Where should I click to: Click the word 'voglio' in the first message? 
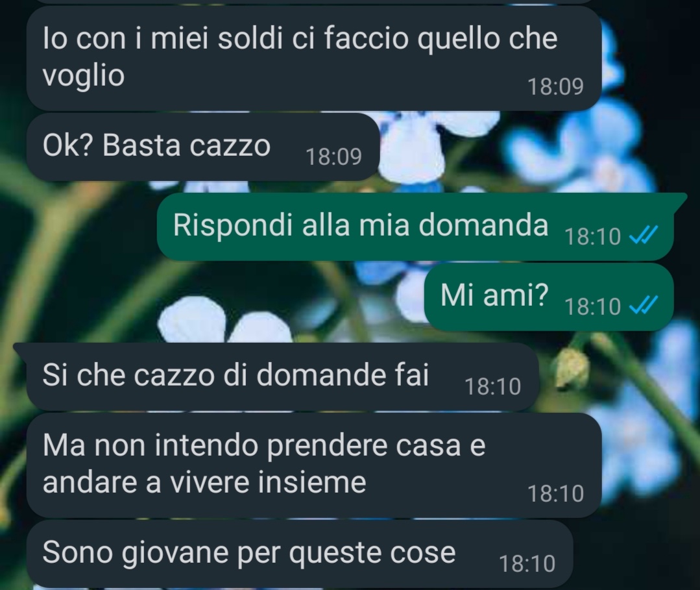(84, 76)
